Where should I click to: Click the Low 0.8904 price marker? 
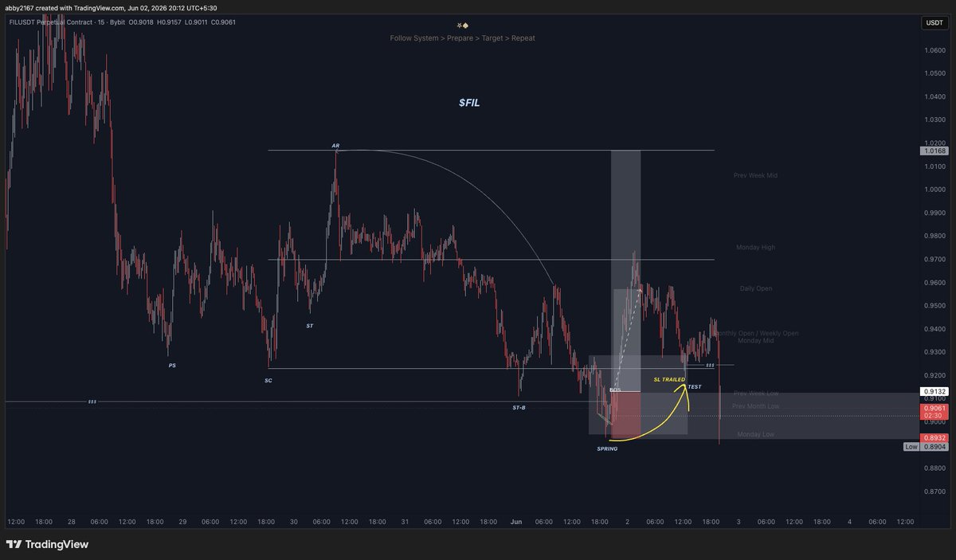click(x=925, y=447)
